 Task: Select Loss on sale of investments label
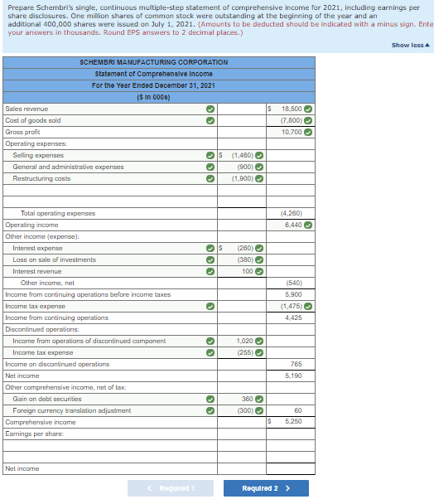click(110, 259)
